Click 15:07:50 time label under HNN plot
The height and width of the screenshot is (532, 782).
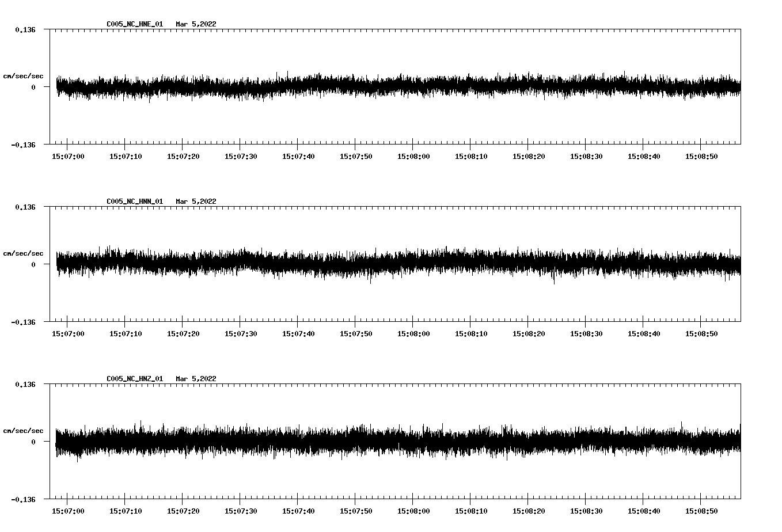tap(356, 333)
